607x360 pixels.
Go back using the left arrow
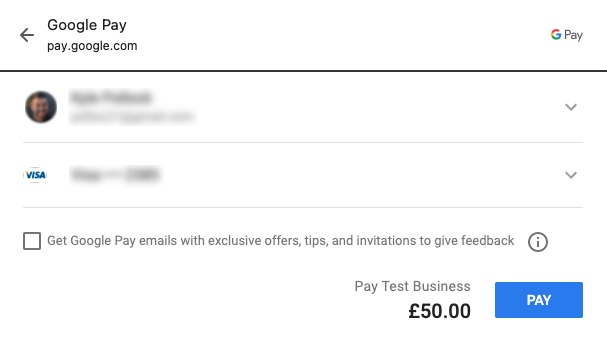click(27, 35)
